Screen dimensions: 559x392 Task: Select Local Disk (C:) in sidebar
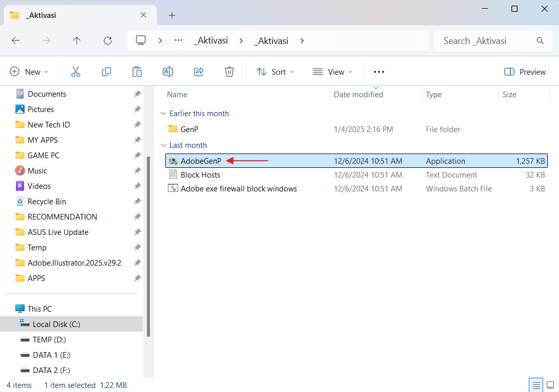point(56,324)
